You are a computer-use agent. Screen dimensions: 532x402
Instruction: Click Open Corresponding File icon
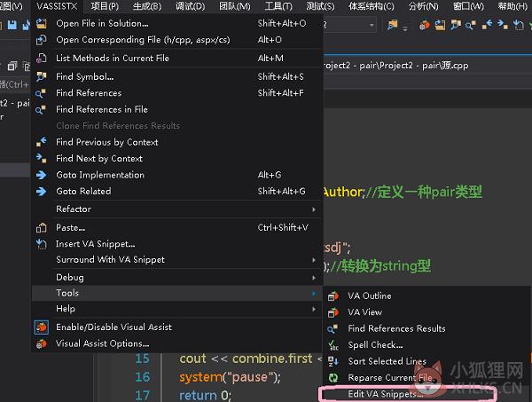pos(42,40)
